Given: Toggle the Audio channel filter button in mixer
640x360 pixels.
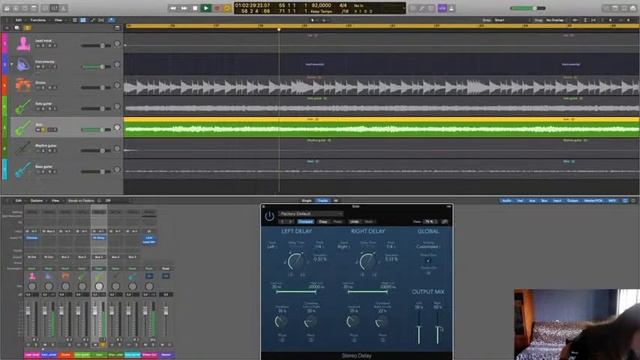Looking at the screenshot, I should coord(507,201).
